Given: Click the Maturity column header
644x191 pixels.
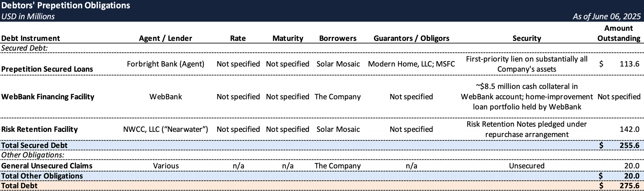Looking at the screenshot, I should pos(288,38).
